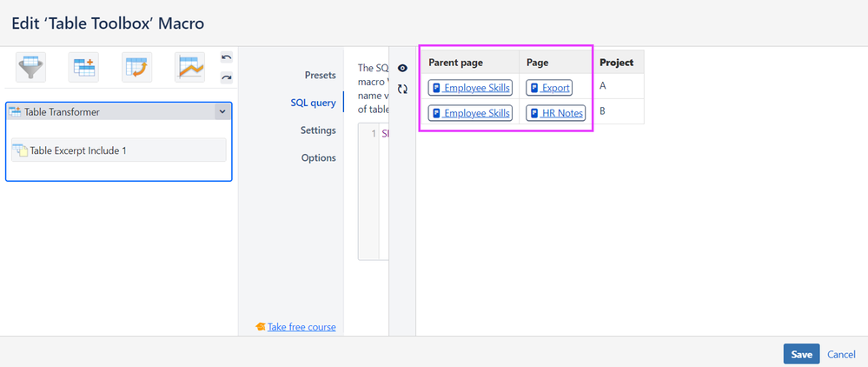Select the Table Transformer macro header
This screenshot has width=868, height=367.
point(118,111)
